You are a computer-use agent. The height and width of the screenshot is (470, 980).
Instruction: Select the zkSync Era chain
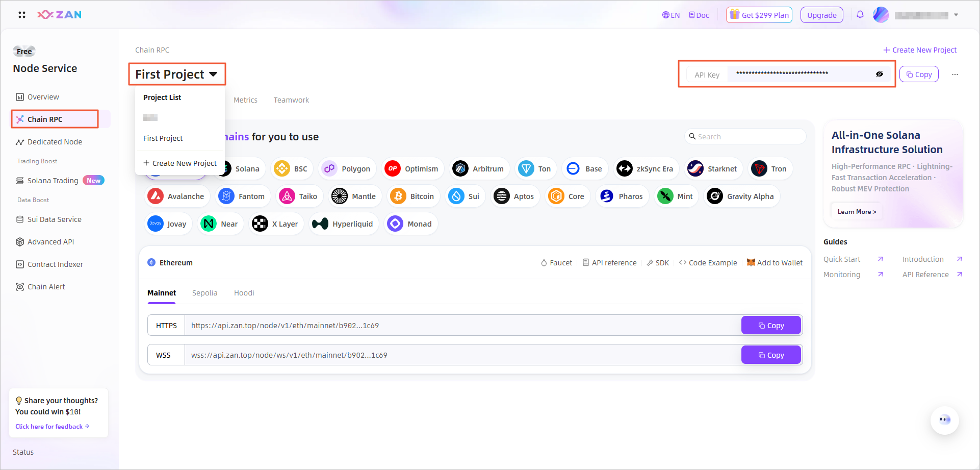point(646,169)
